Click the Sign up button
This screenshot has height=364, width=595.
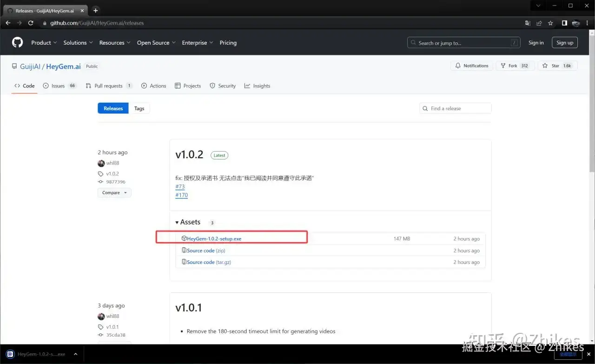pos(565,43)
